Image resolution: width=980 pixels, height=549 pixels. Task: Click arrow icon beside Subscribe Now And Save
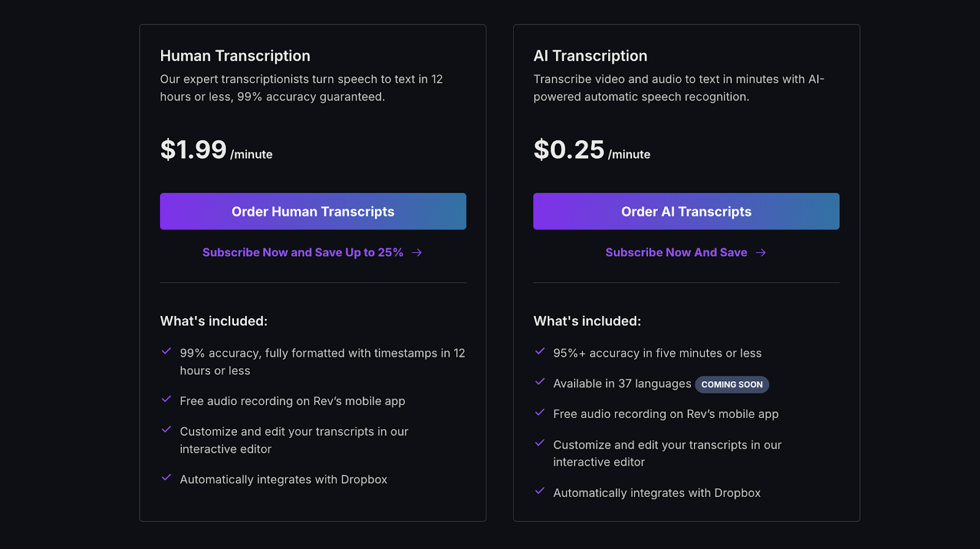761,252
